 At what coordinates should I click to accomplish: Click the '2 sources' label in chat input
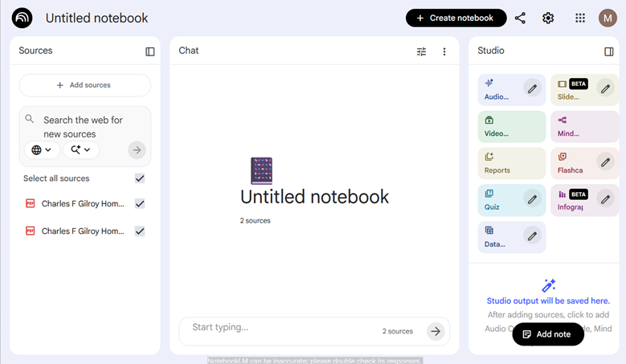coord(398,331)
